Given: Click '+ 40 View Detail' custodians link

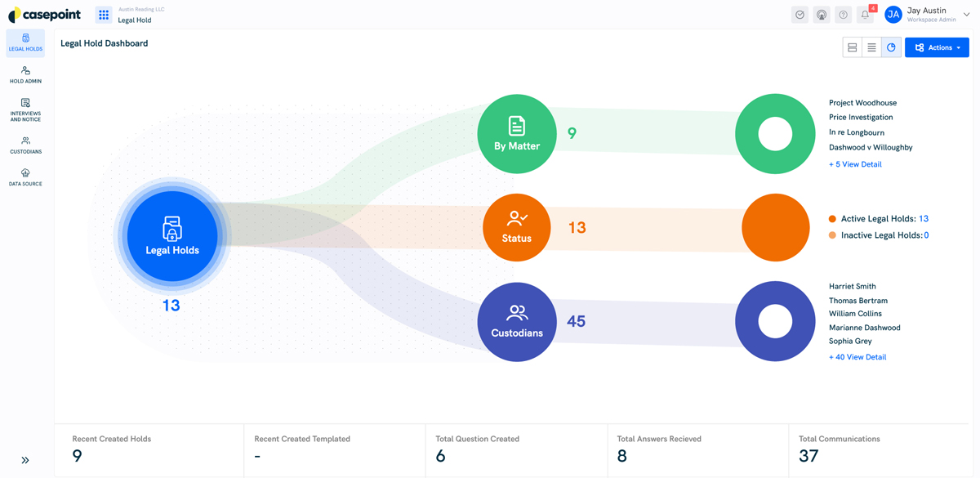Looking at the screenshot, I should pyautogui.click(x=857, y=356).
